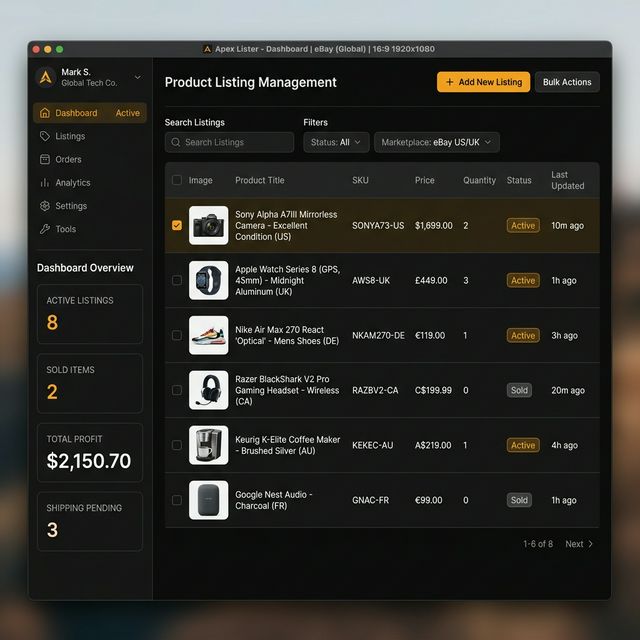Open the Active Listings overview card
640x640 pixels.
pos(90,314)
